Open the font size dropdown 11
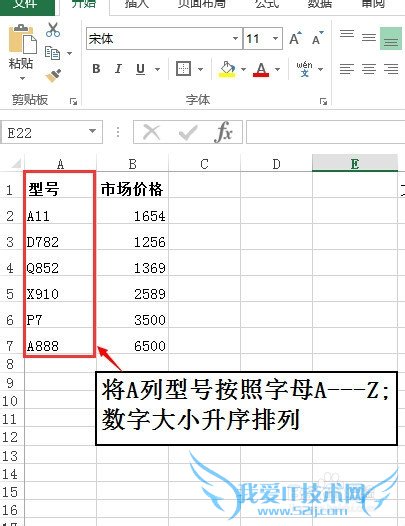Viewport: 405px width, 526px height. coord(275,39)
